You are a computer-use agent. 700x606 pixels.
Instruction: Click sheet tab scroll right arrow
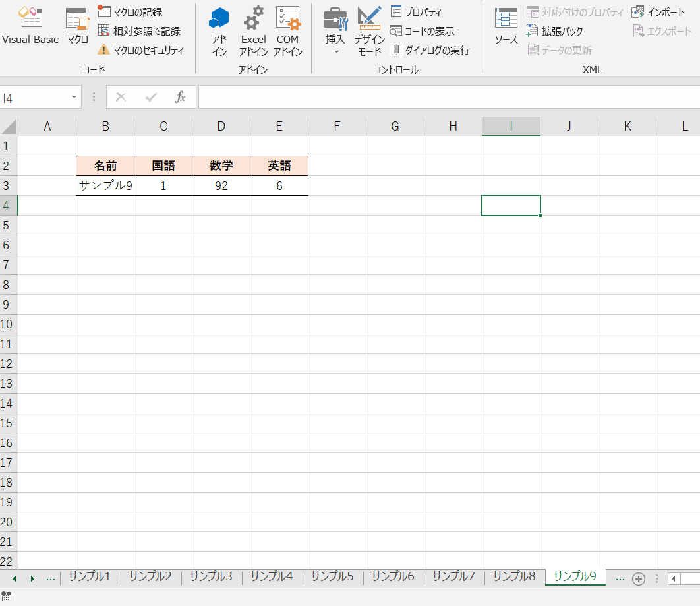(x=32, y=579)
